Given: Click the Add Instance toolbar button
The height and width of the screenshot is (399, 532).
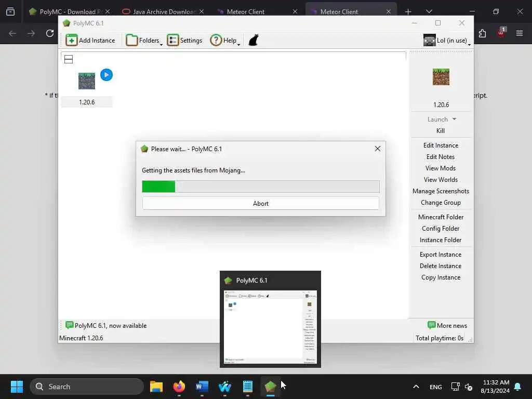Looking at the screenshot, I should click(90, 41).
